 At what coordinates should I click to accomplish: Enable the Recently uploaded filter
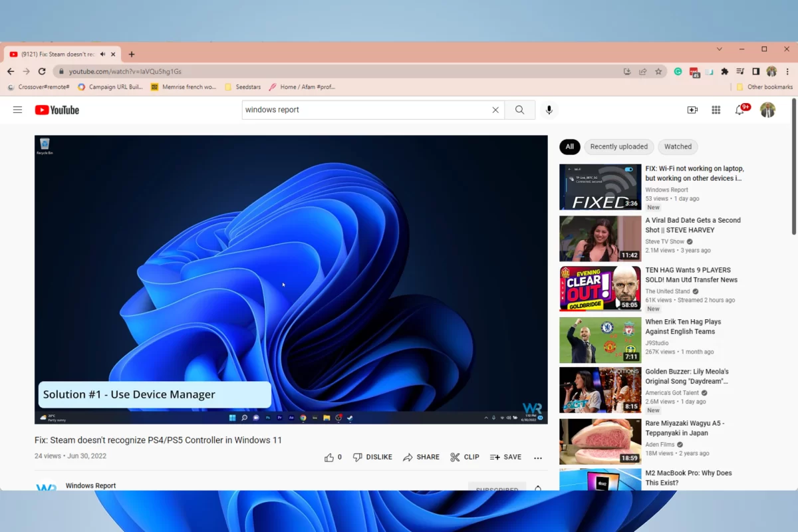618,146
